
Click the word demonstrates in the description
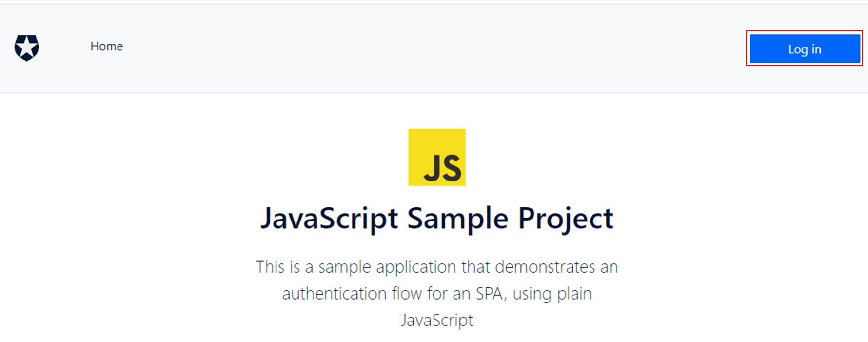click(545, 267)
